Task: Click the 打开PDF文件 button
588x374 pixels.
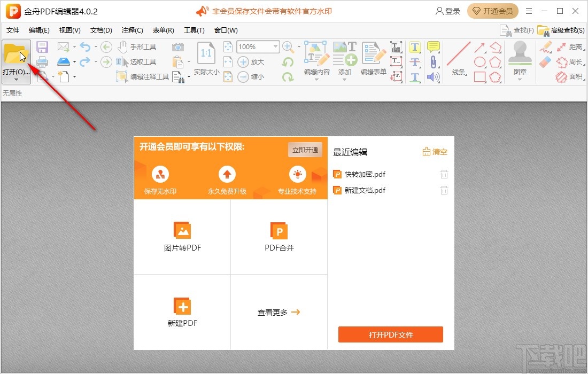Action: pyautogui.click(x=390, y=334)
